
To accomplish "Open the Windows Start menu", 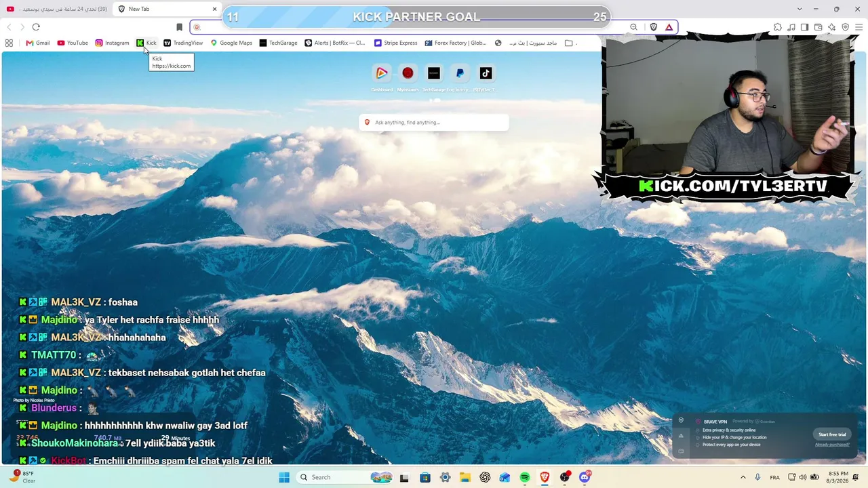I will (284, 477).
